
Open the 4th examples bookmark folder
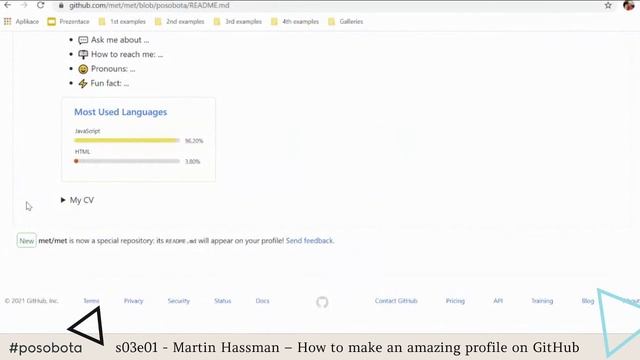point(295,22)
